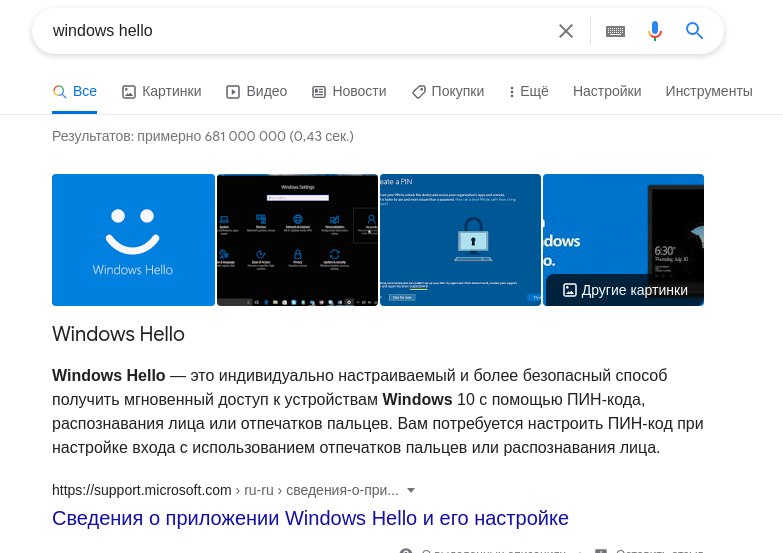Click the result count text 'Результатов: примерно 681 000 000'

coord(203,136)
